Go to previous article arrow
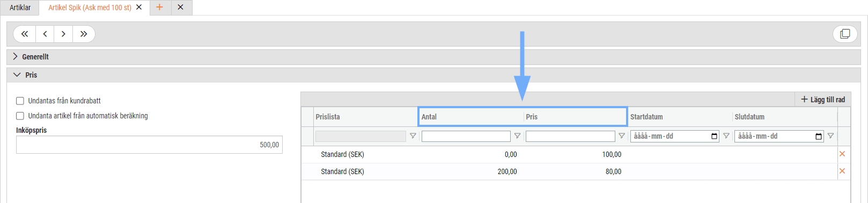Screen dimensions: 868x203 coord(45,34)
